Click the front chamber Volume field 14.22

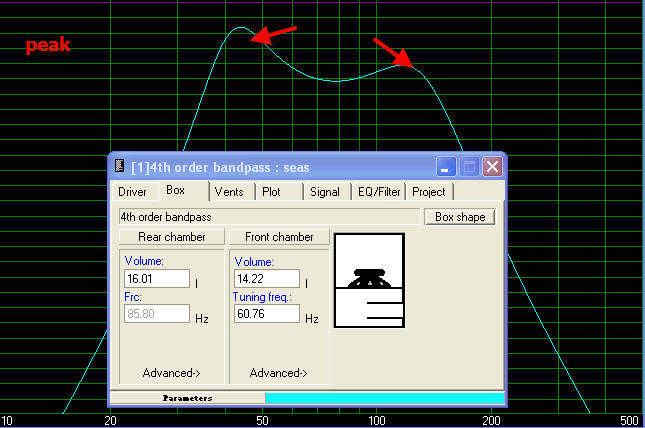coord(267,279)
